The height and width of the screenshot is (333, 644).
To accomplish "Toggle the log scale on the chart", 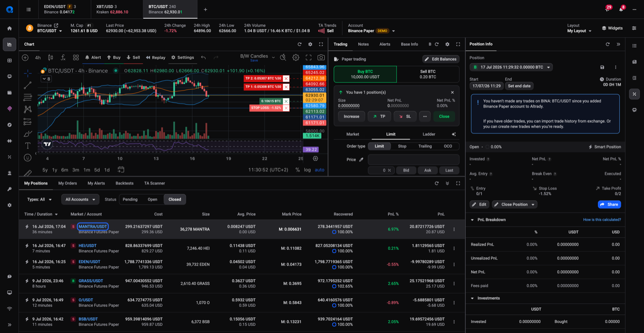I will point(307,170).
